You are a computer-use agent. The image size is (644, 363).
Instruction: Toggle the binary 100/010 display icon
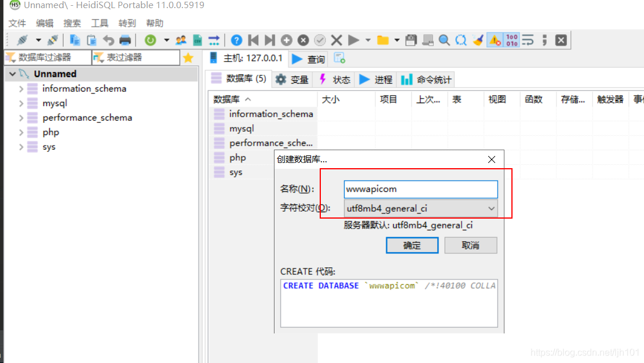point(512,40)
